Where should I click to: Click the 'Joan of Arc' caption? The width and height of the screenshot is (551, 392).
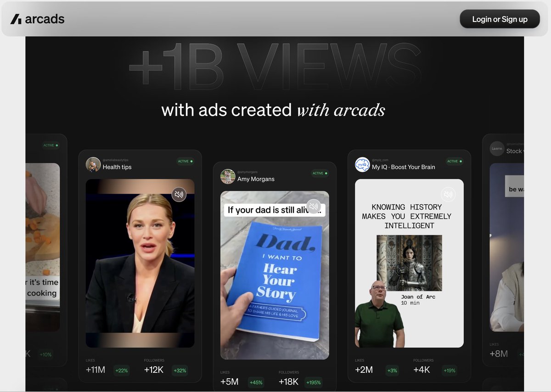(x=418, y=297)
